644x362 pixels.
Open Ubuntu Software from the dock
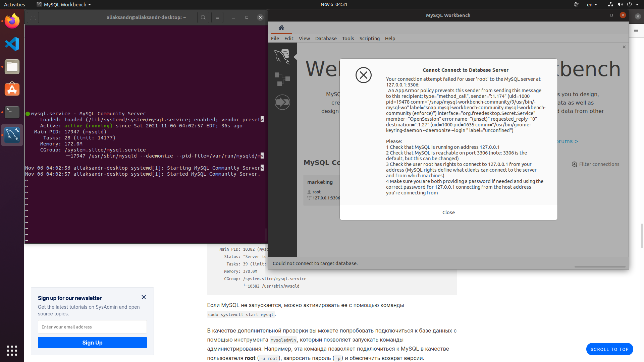tap(12, 89)
